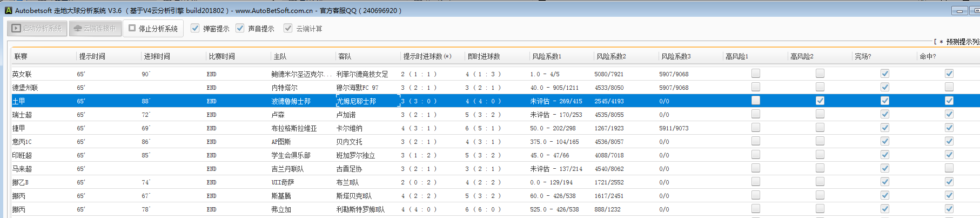Sort the table by 风险系数1 column
980x218 pixels.
click(547, 56)
